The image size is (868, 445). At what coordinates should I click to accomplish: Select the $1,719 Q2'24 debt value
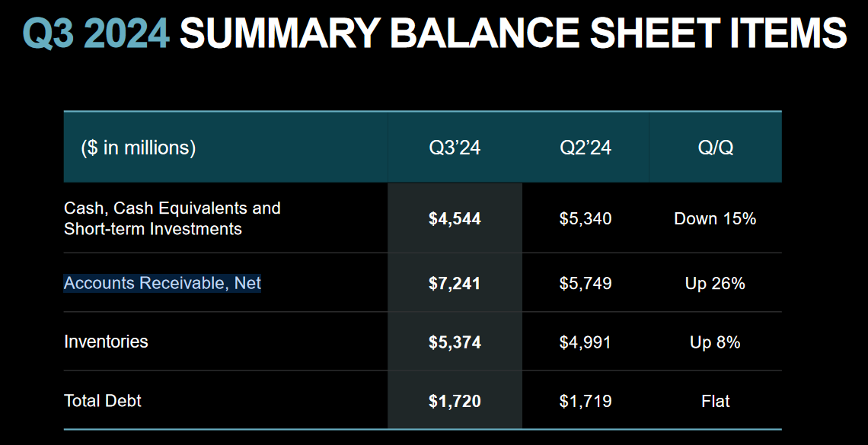pos(585,402)
